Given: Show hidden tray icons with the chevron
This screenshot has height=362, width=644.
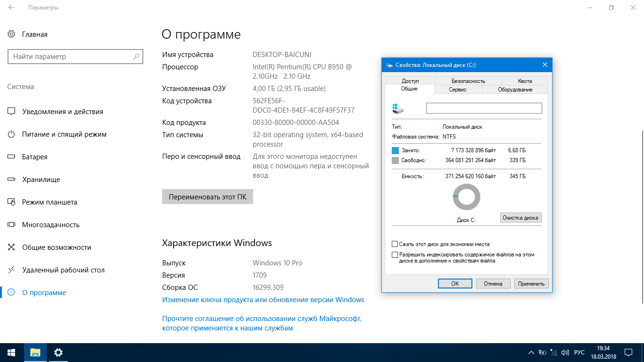Looking at the screenshot, I should tap(532, 353).
